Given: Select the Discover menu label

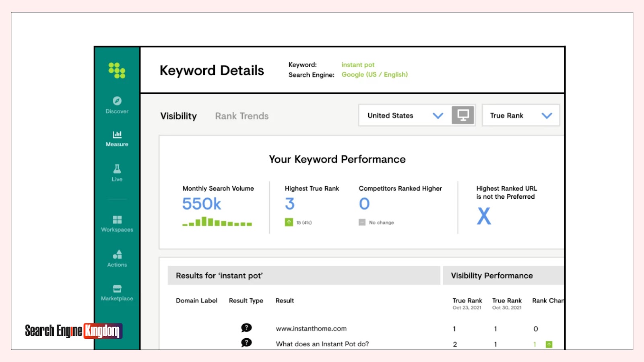Looking at the screenshot, I should click(x=117, y=111).
